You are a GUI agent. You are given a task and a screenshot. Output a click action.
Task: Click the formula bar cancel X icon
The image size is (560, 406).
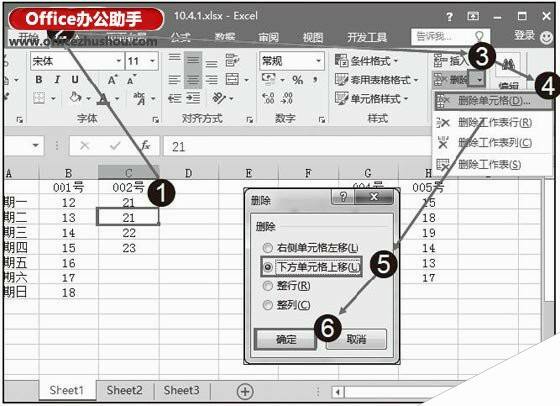coord(84,146)
